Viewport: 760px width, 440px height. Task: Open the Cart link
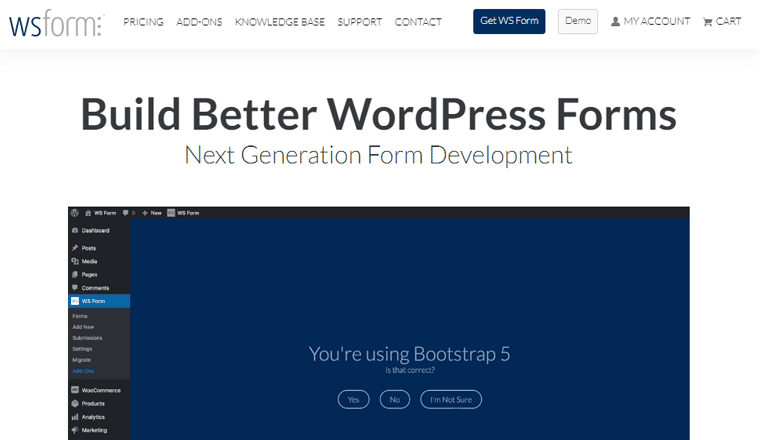click(x=722, y=21)
